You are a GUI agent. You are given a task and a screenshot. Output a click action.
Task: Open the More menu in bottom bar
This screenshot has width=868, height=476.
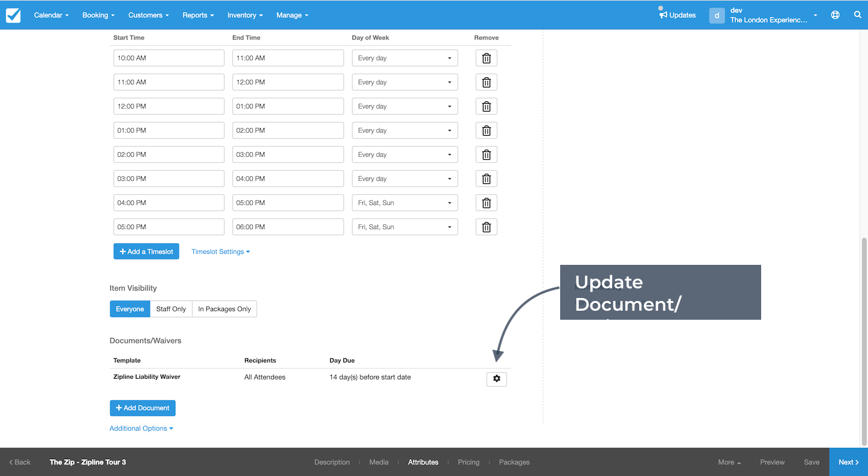[729, 462]
